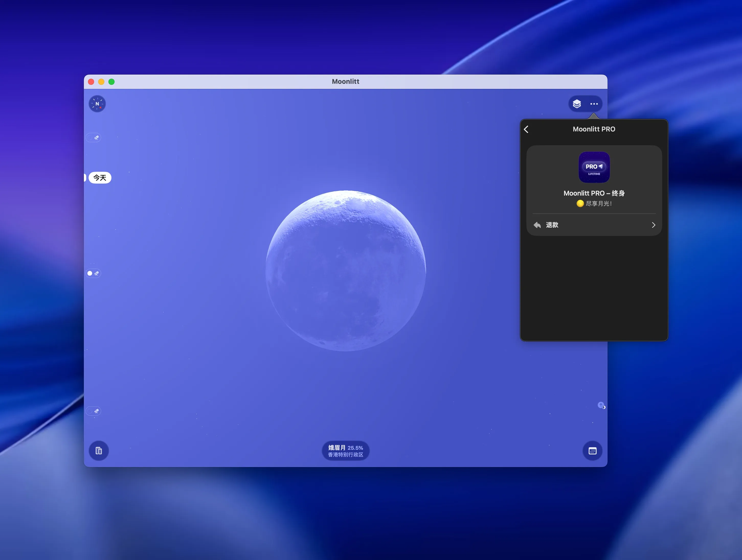The width and height of the screenshot is (742, 560).
Task: Click the 尽享月光! subtitle text
Action: coord(599,203)
